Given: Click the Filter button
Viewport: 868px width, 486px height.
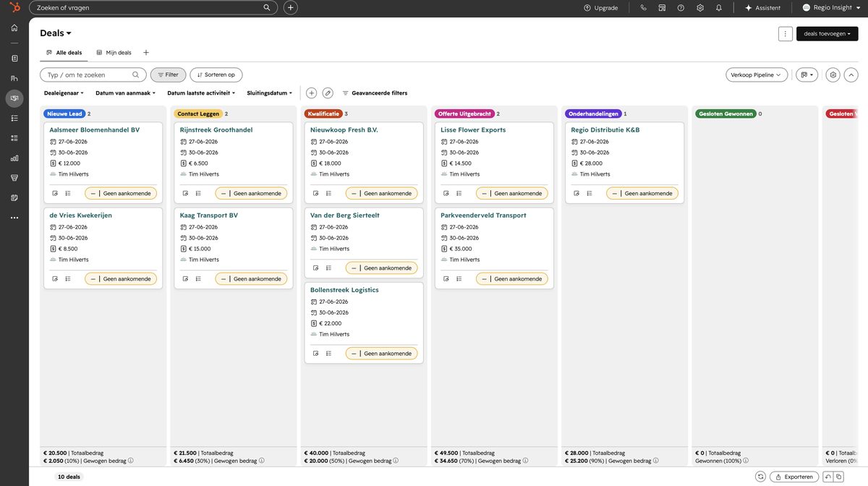Looking at the screenshot, I should [168, 74].
